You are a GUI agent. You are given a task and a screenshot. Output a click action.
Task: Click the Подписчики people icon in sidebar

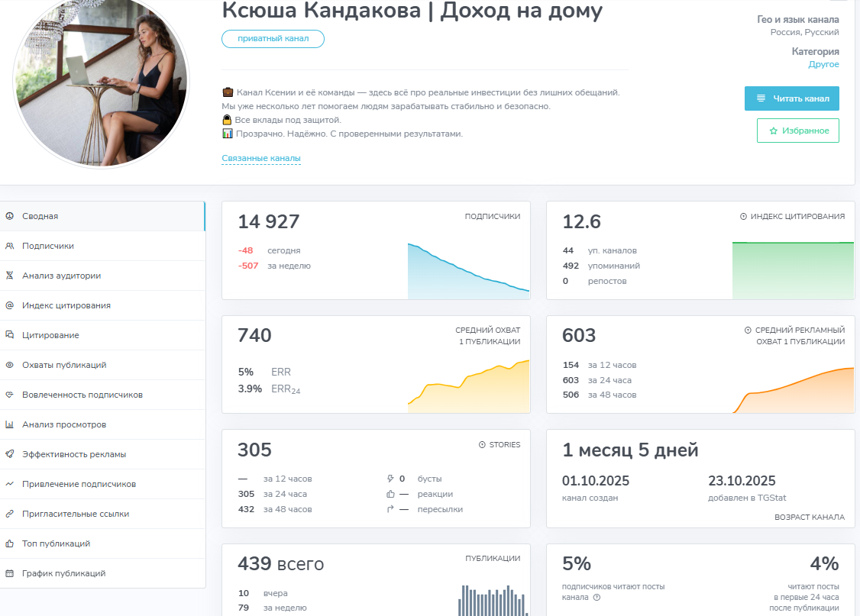click(9, 246)
